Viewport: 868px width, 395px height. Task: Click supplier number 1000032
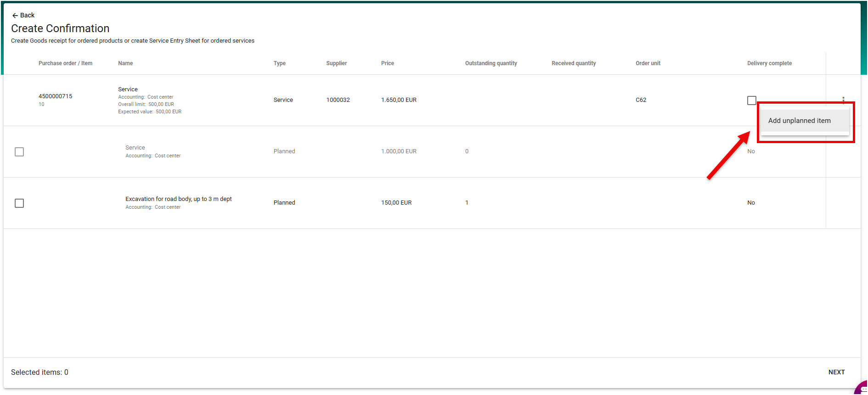(338, 100)
